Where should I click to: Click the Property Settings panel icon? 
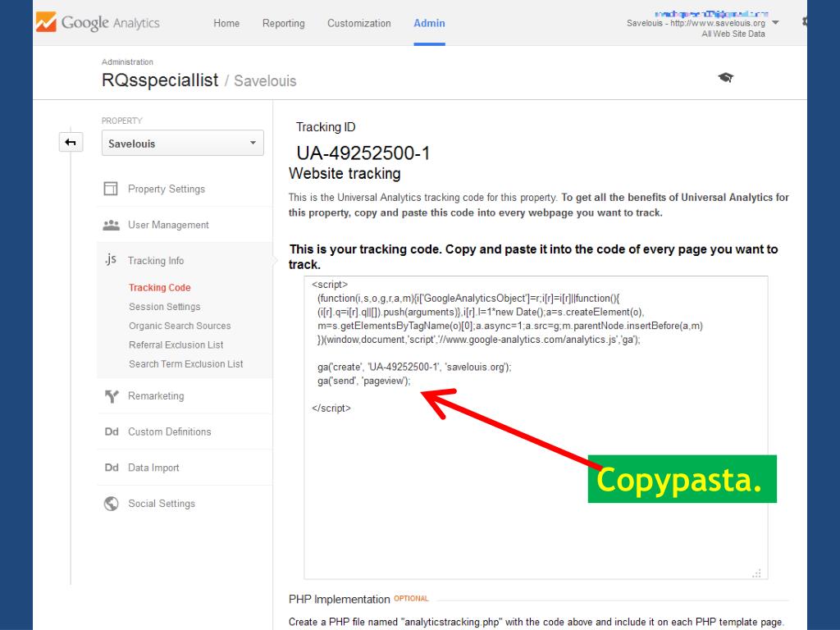111,189
